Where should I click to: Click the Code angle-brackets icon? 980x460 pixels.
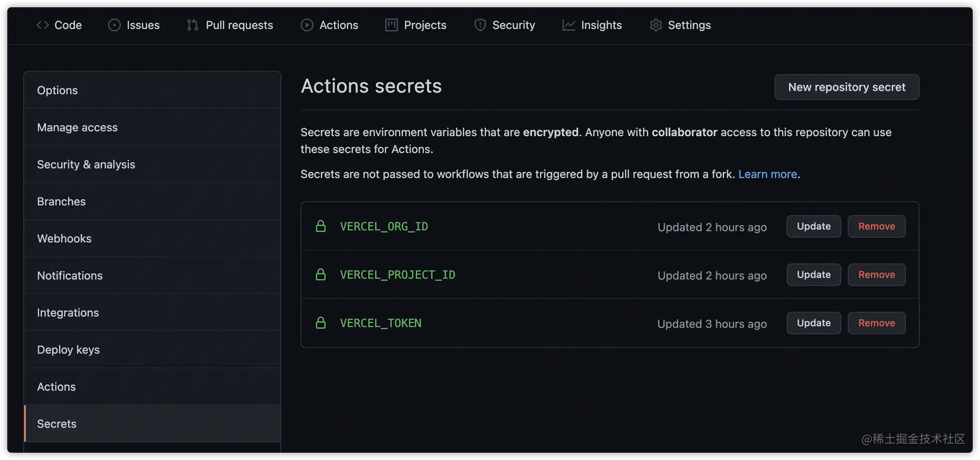click(x=41, y=25)
